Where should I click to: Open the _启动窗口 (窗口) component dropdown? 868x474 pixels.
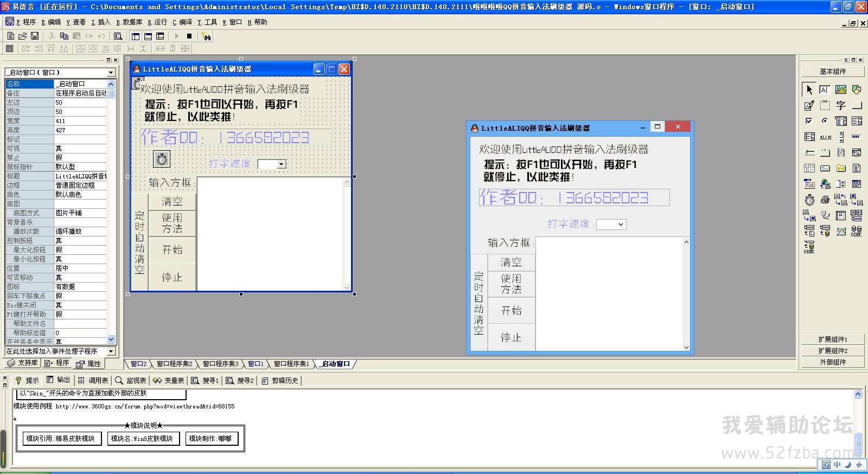[x=111, y=73]
